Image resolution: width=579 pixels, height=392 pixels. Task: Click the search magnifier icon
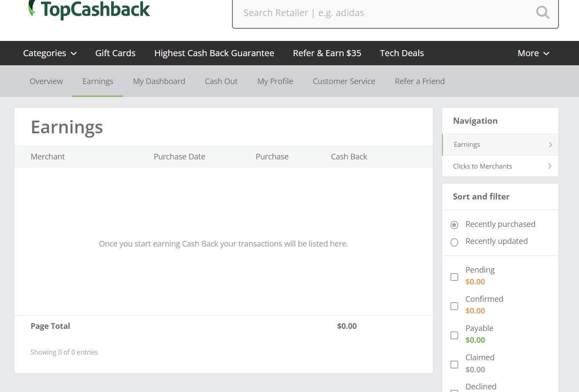(x=542, y=13)
